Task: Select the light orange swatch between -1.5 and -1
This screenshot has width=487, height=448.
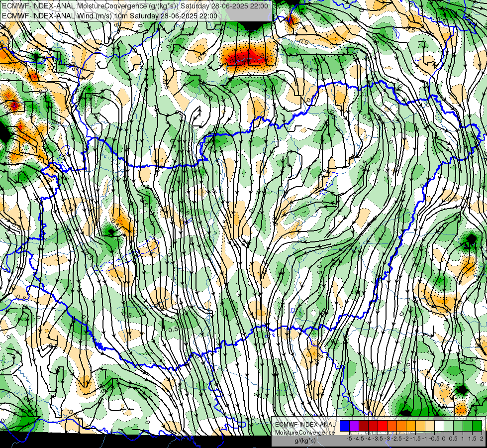Action: (x=420, y=426)
